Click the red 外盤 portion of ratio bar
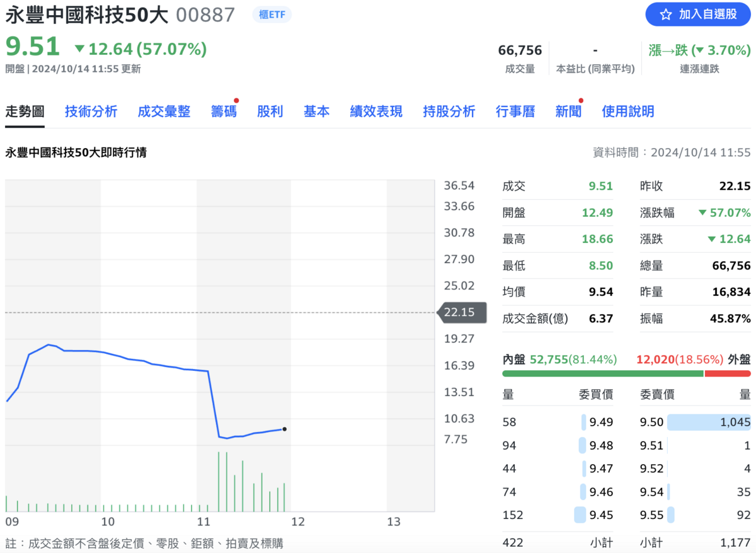 coord(728,373)
